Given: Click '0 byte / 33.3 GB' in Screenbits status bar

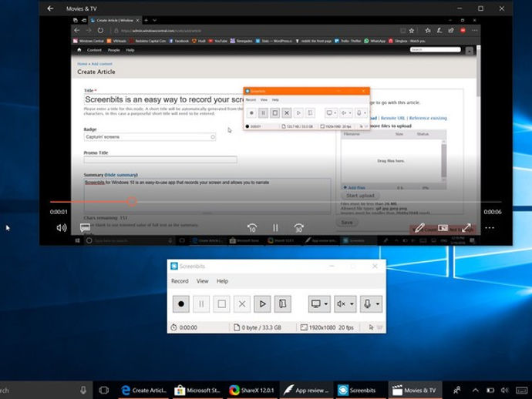Looking at the screenshot, I should tap(261, 327).
